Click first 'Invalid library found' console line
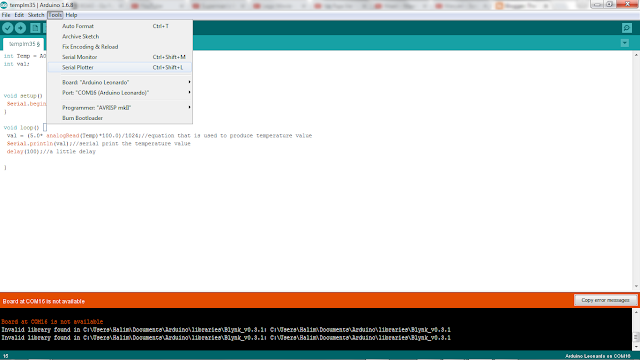640x360 pixels. (x=226, y=329)
